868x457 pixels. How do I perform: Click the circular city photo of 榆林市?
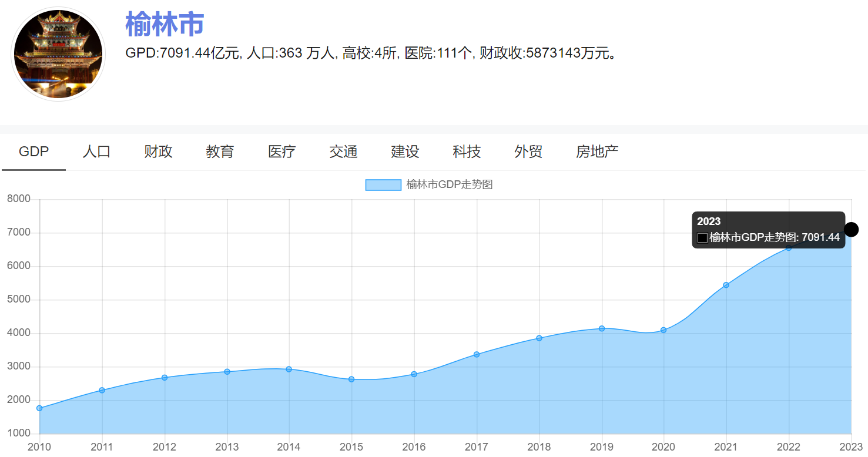[58, 53]
